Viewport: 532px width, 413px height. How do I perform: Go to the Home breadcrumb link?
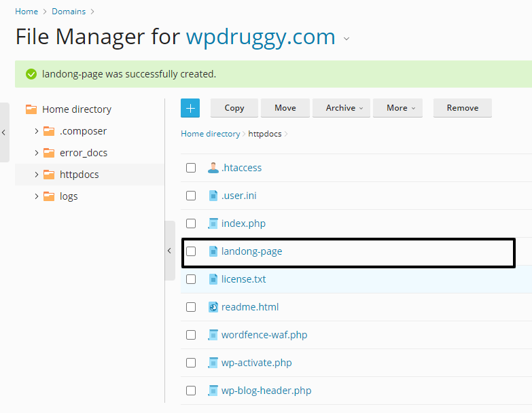26,12
